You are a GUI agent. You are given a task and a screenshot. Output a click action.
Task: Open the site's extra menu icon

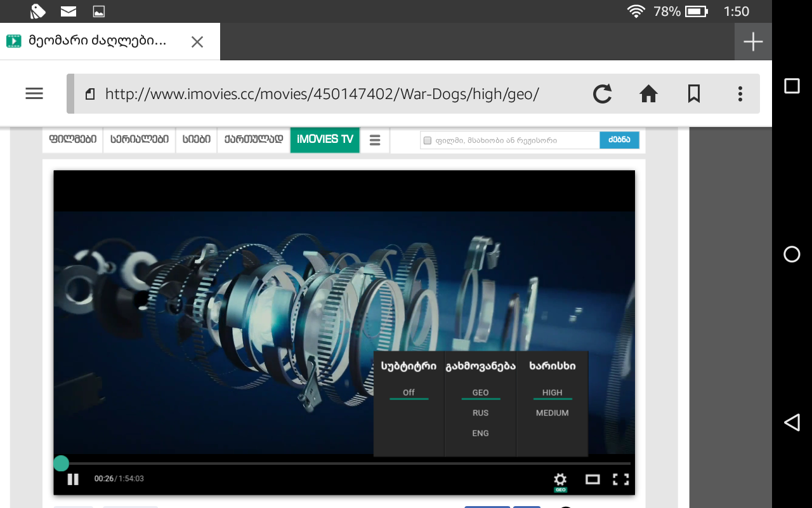375,140
